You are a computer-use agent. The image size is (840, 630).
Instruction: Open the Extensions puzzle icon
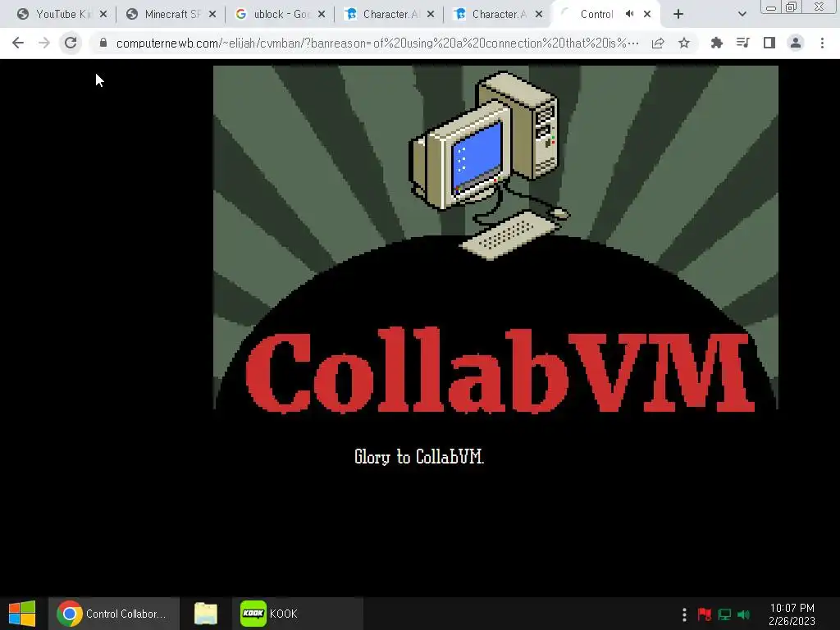pos(716,43)
